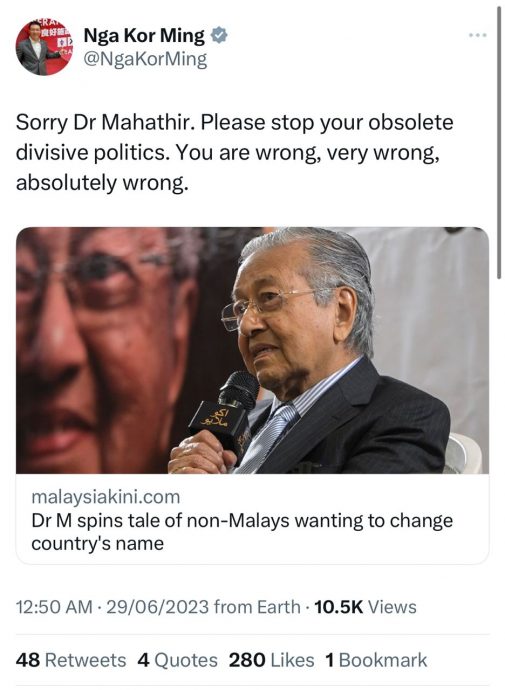
Task: View the 48 Retweets list
Action: pos(71,660)
